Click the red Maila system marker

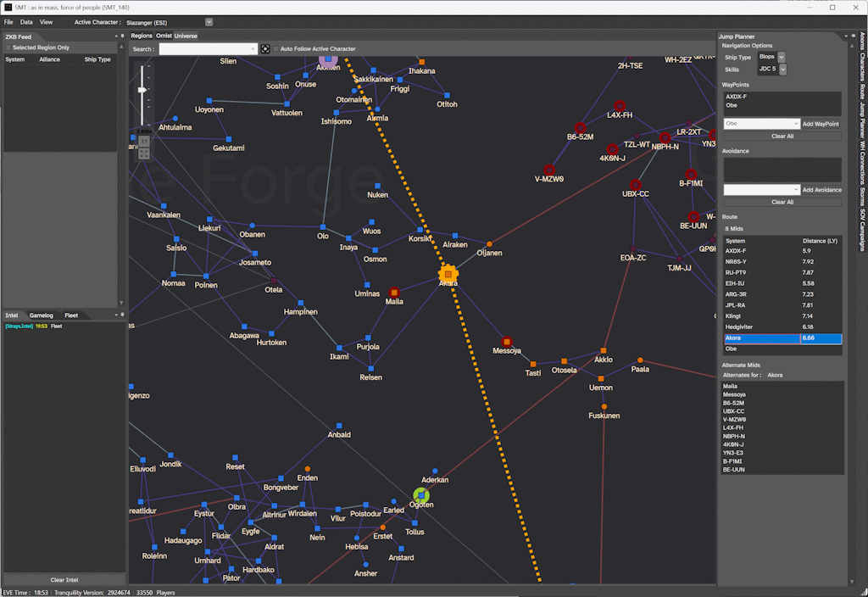[393, 293]
